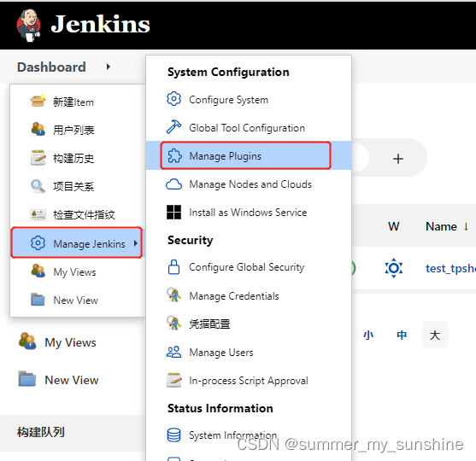The height and width of the screenshot is (461, 476).
Task: Click the Manage Plugins puzzle icon
Action: click(x=174, y=155)
